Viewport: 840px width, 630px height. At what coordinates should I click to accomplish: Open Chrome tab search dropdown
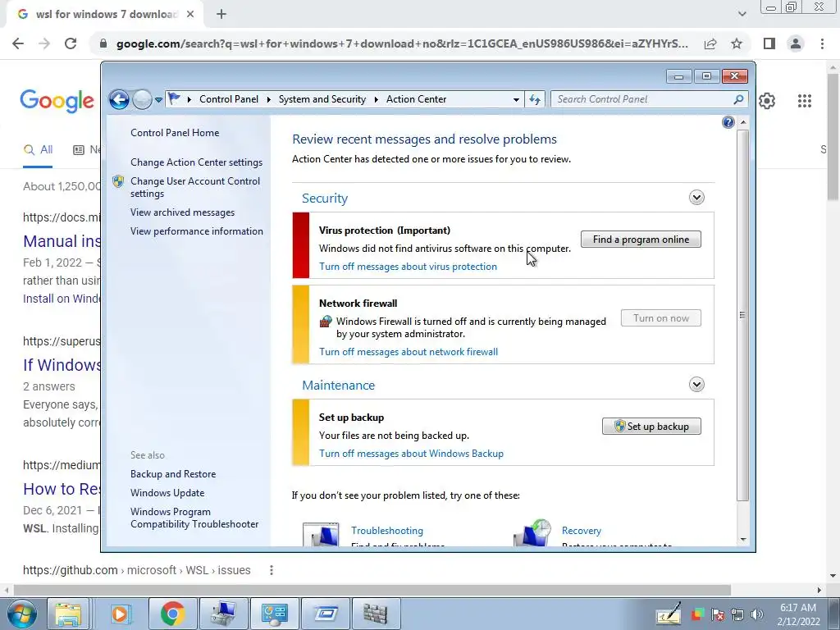click(x=742, y=15)
